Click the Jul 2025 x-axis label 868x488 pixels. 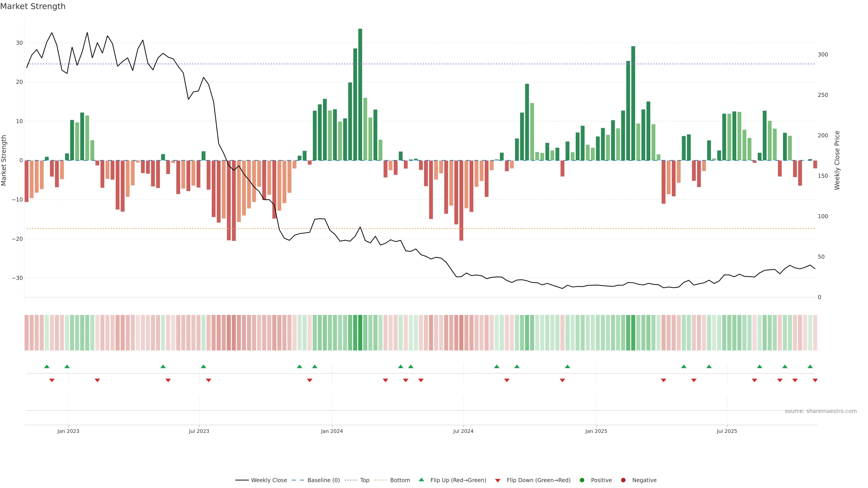click(727, 431)
